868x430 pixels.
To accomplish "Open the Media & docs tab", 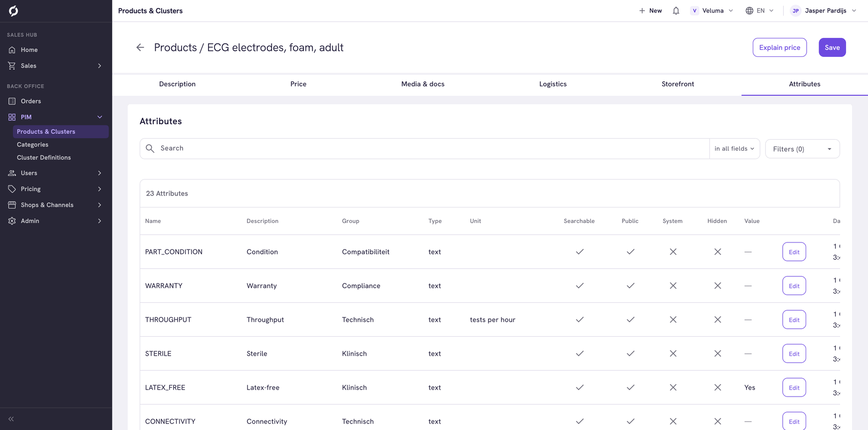I will point(423,84).
